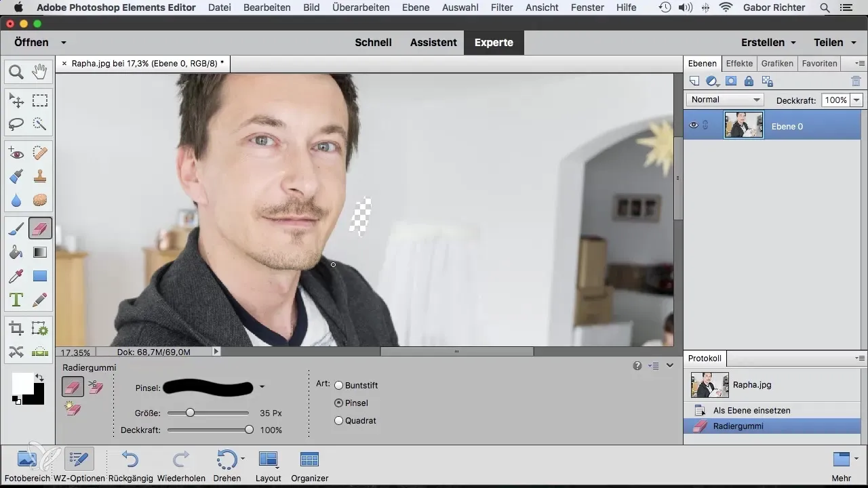Image resolution: width=868 pixels, height=488 pixels.
Task: Select Quadrat eraser type
Action: 339,420
